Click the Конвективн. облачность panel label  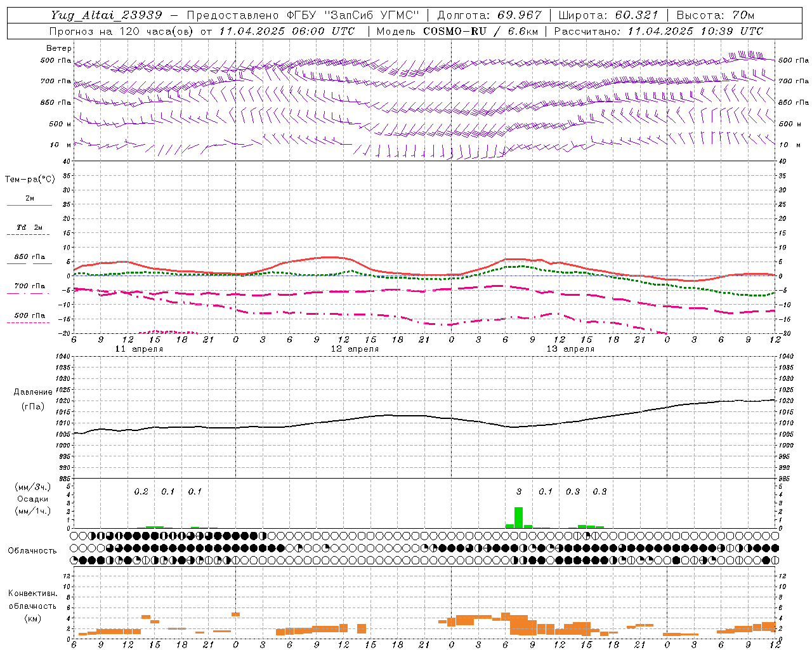tap(32, 600)
